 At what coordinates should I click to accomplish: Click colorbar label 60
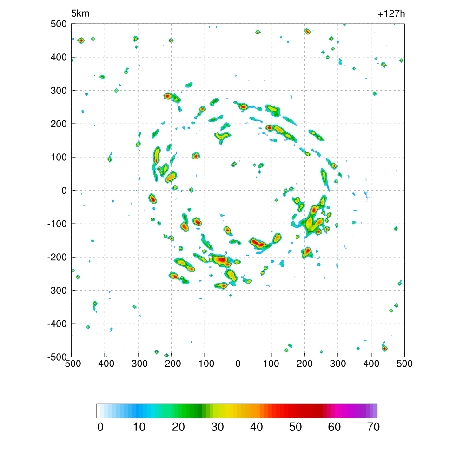[x=334, y=427]
